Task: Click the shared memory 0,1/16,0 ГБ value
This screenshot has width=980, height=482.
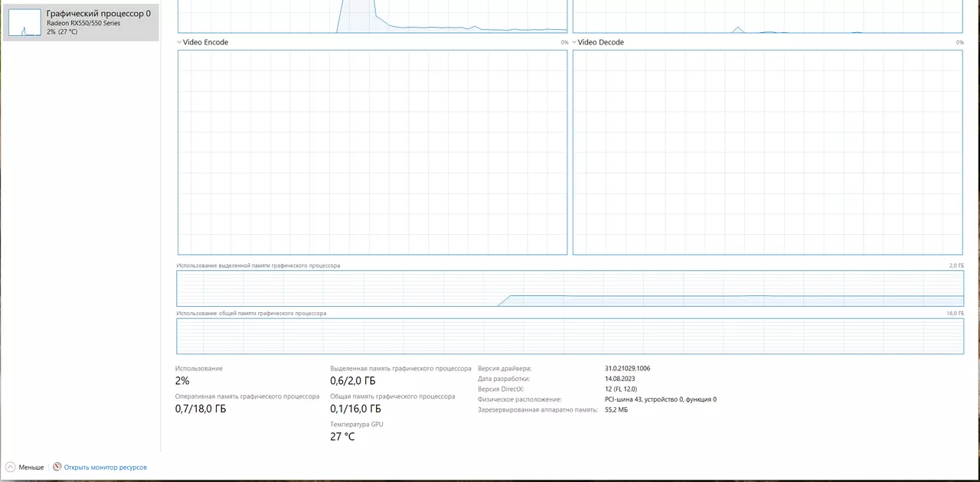Action: click(355, 409)
